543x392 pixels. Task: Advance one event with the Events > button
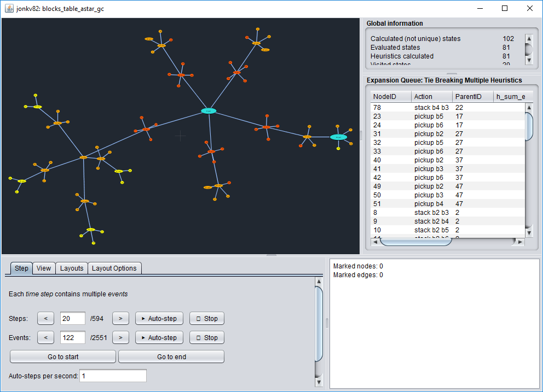pyautogui.click(x=120, y=337)
